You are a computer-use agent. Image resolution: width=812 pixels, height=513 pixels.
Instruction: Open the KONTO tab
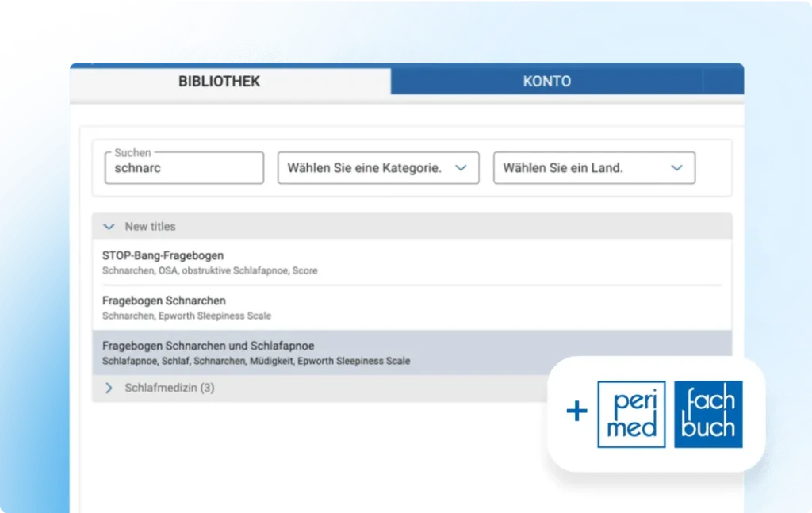(547, 82)
